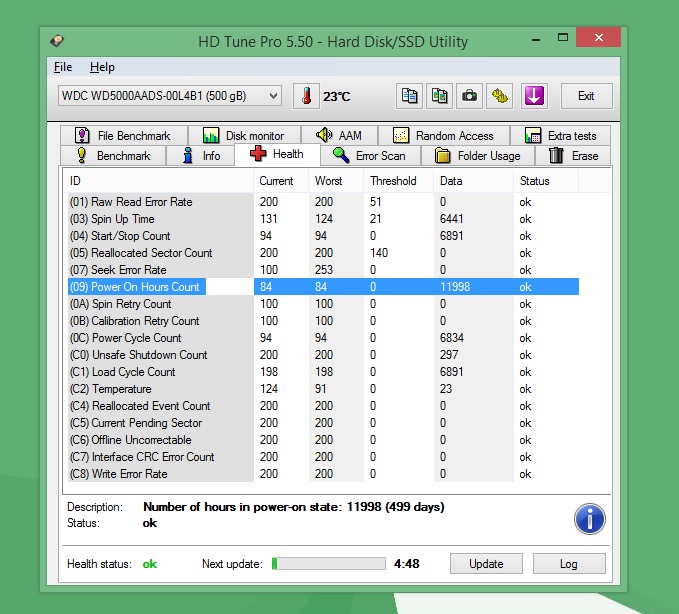Click the Current column header
This screenshot has height=614, width=679.
click(281, 181)
